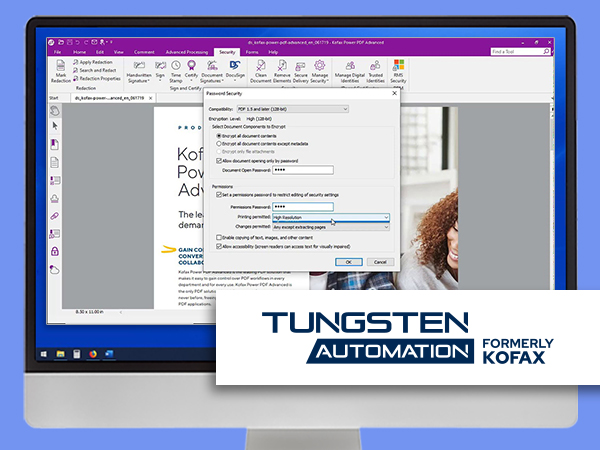Open the Help tab
This screenshot has height=450, width=600.
(x=273, y=52)
